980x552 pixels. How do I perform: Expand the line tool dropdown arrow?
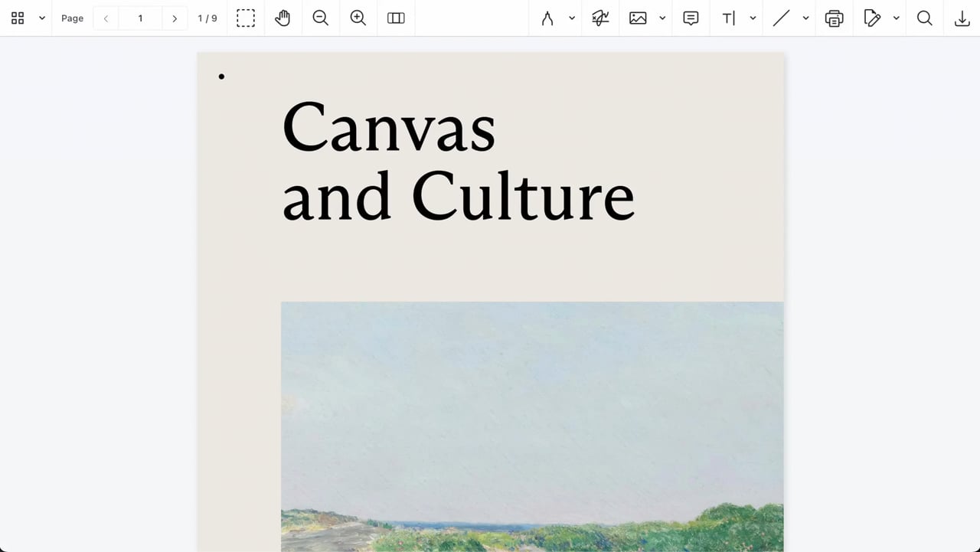click(806, 18)
